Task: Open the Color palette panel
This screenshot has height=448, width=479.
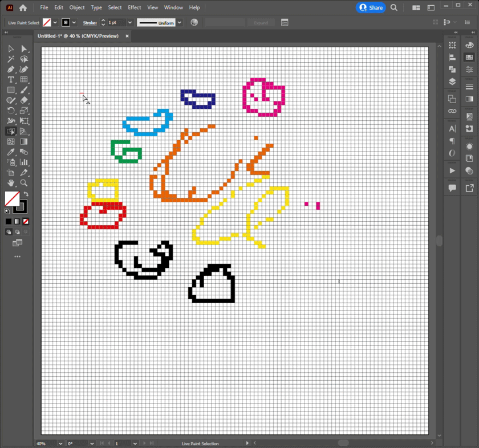Action: point(469,45)
